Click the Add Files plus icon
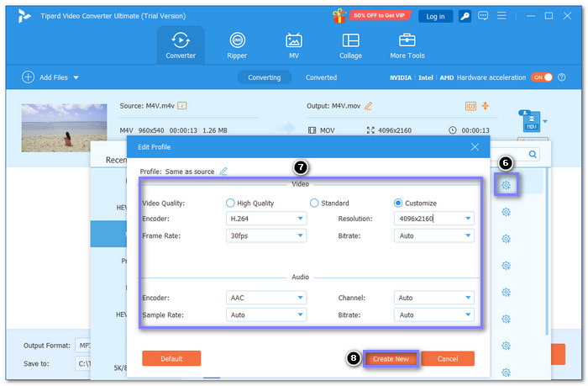588x386 pixels. (28, 77)
